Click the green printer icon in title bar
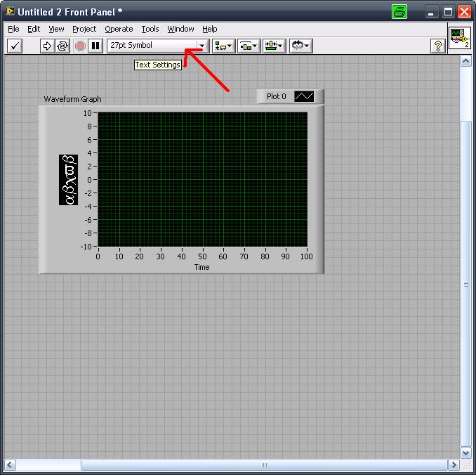 (399, 12)
